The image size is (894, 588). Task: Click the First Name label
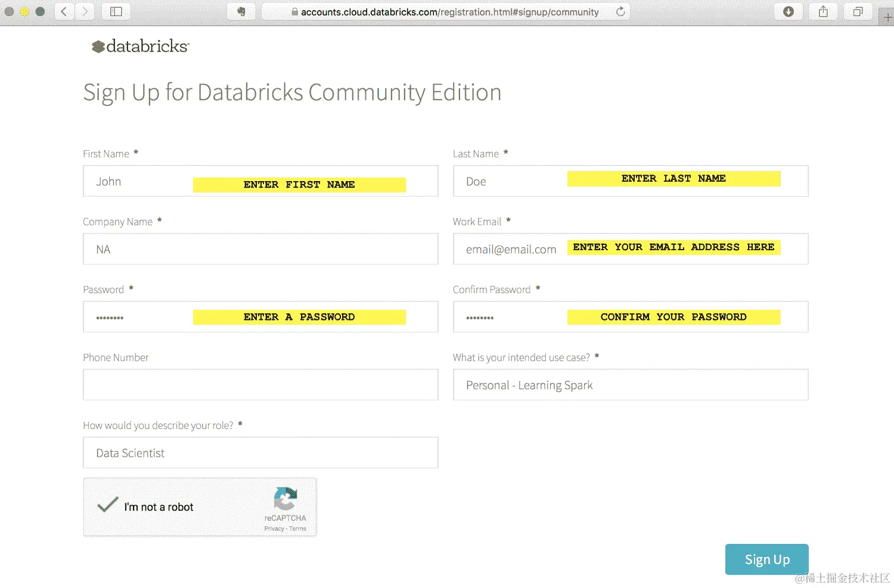pos(106,154)
